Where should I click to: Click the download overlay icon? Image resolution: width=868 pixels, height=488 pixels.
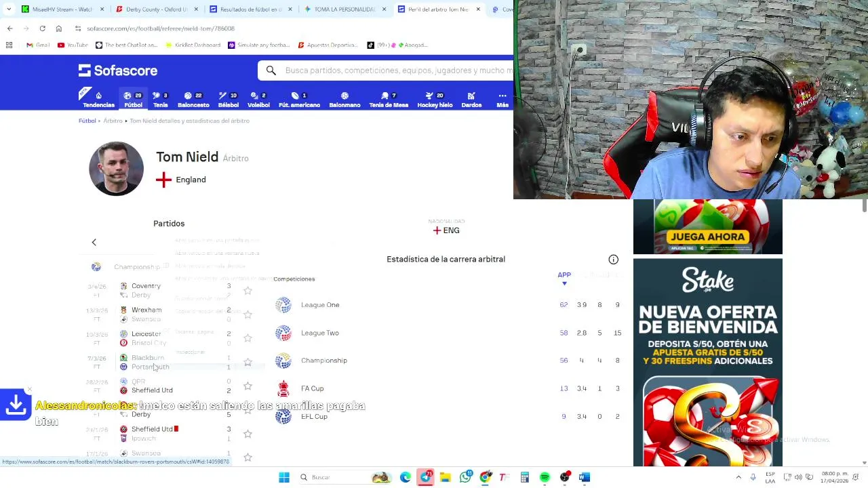(x=16, y=405)
